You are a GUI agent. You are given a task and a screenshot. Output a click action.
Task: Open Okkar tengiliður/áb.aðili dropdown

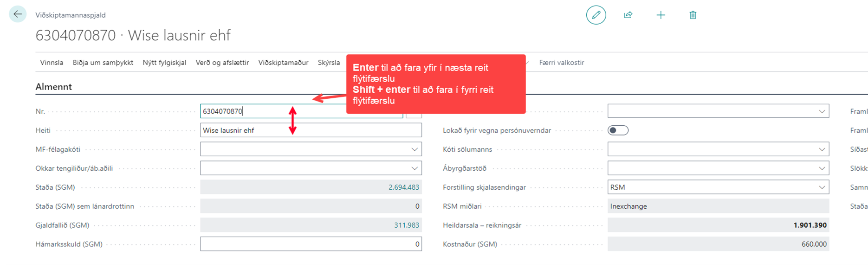point(414,168)
